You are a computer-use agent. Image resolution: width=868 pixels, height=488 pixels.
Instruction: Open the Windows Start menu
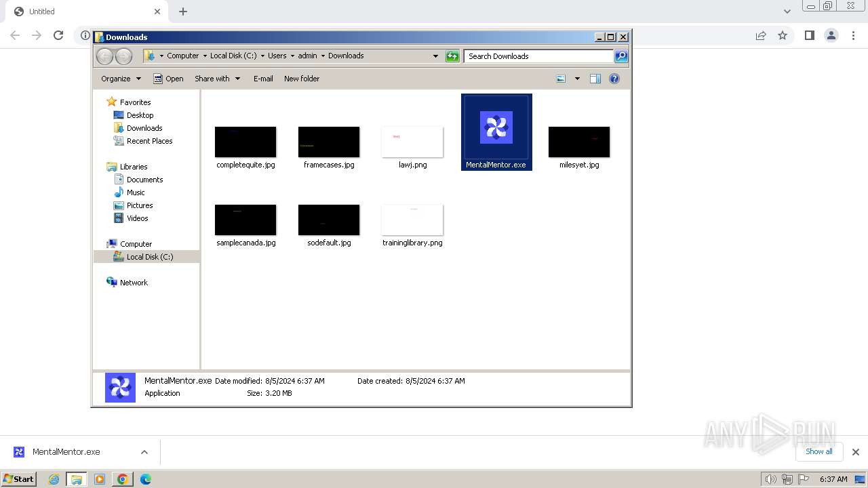coord(19,479)
